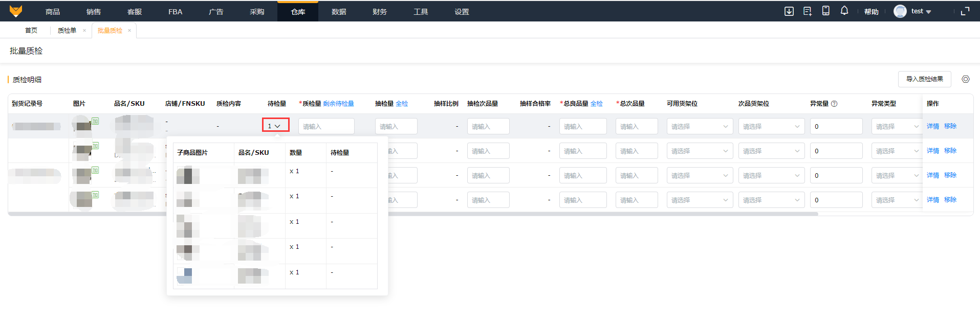Screen dimensions: 980x326
Task: Open the add-note list icon in header
Action: point(807,11)
